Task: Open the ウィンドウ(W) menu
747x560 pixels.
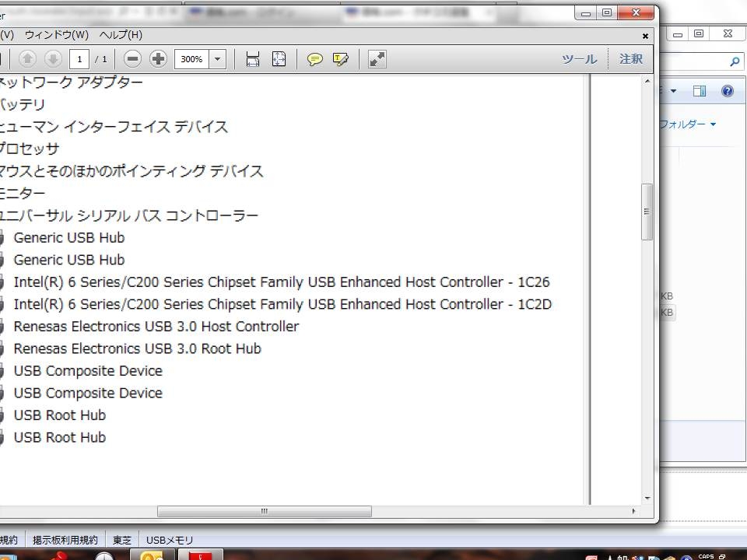Action: point(57,35)
